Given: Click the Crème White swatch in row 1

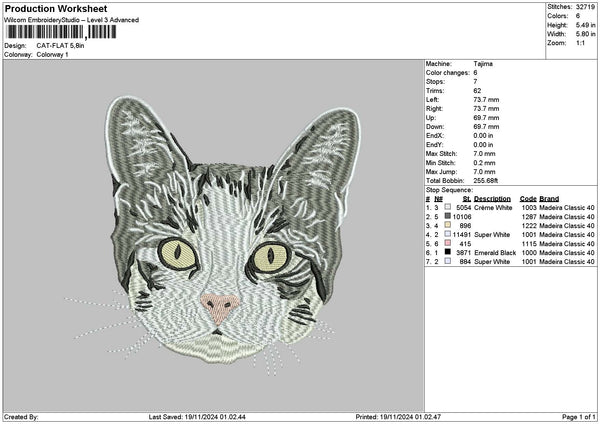Looking at the screenshot, I should coord(447,207).
